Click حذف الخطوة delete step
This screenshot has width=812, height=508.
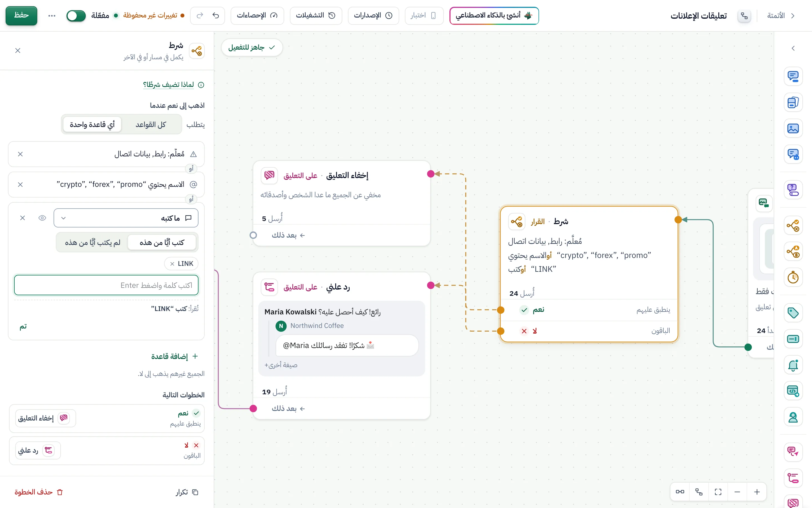[39, 492]
